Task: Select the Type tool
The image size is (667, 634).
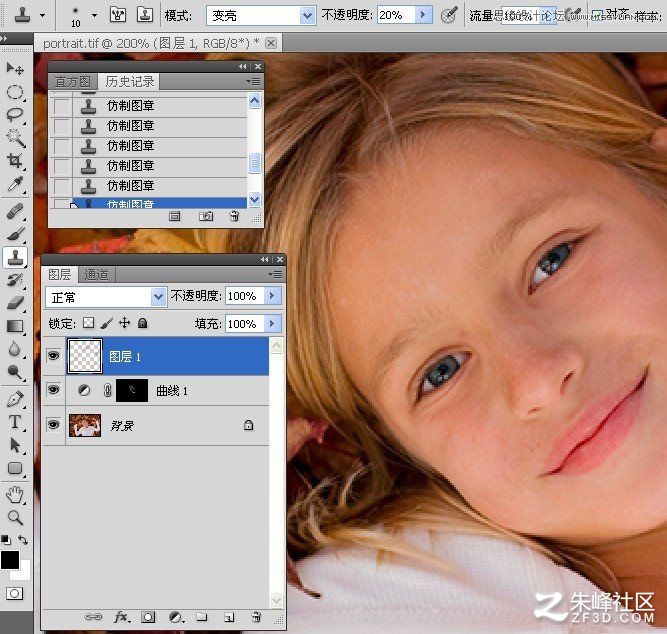Action: click(15, 422)
